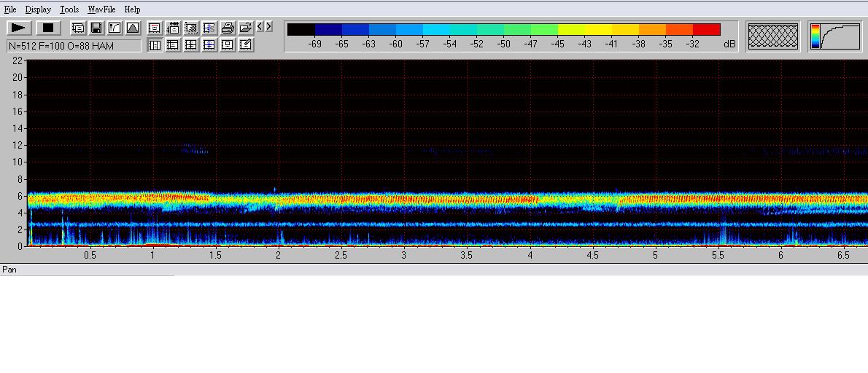This screenshot has height=373, width=868.
Task: Click the red -32 dB color swatch
Action: 706,29
